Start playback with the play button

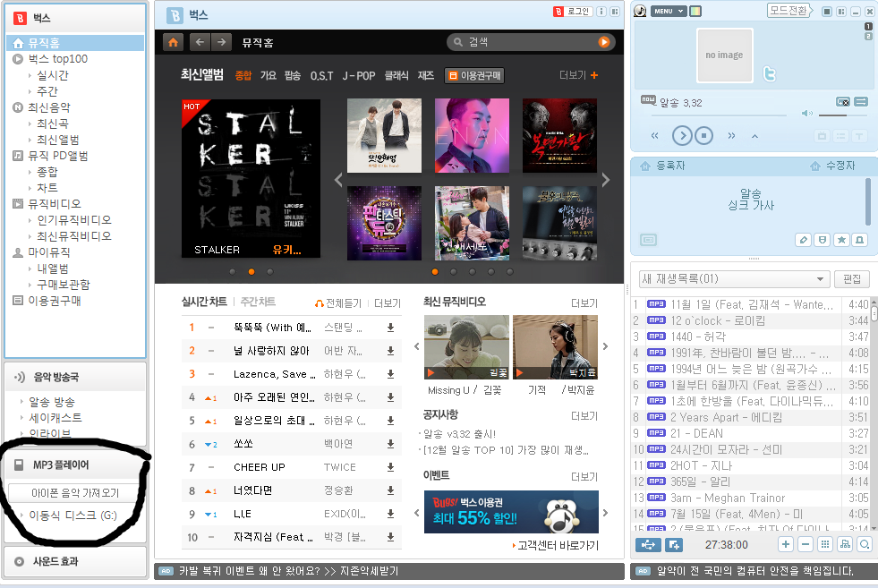coord(682,135)
